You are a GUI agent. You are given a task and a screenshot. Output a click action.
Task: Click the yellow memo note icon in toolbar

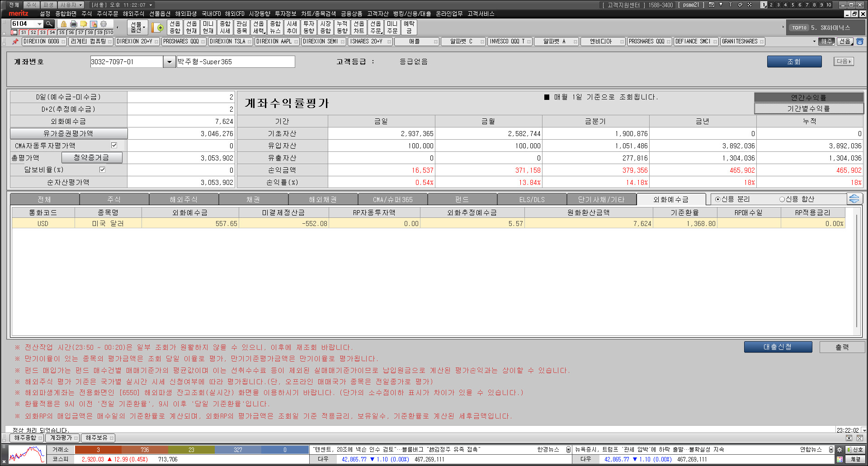(x=84, y=24)
